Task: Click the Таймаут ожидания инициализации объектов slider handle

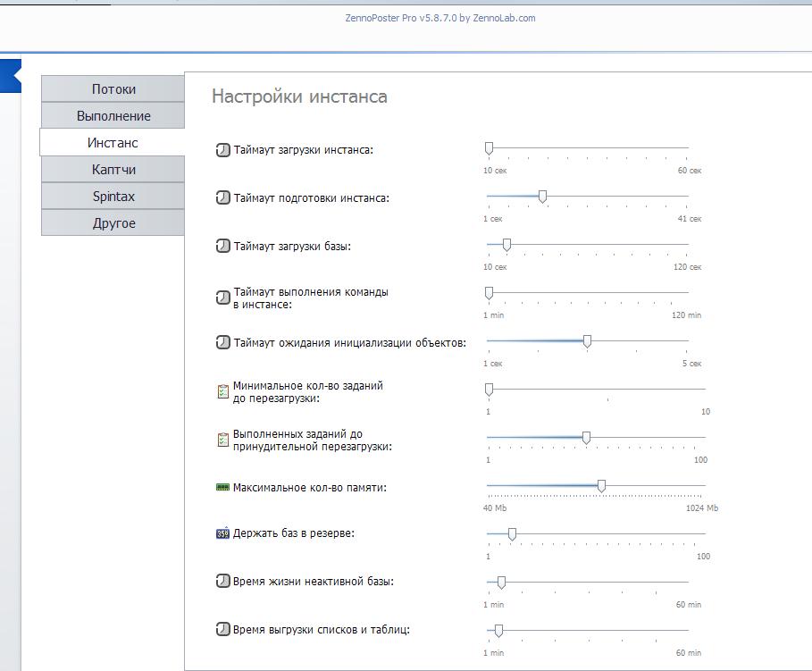Action: click(587, 341)
